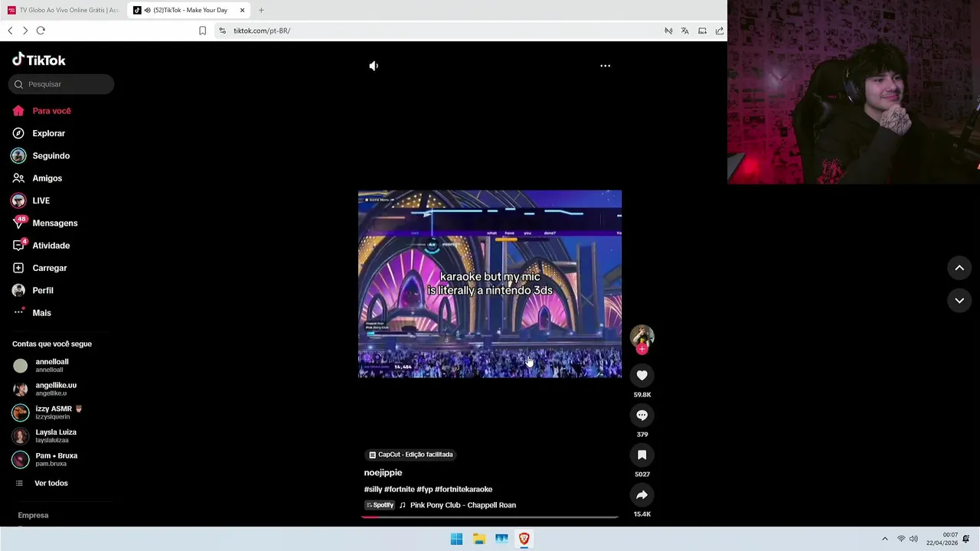The width and height of the screenshot is (980, 551).
Task: Go to previous video with up chevron
Action: (x=959, y=268)
